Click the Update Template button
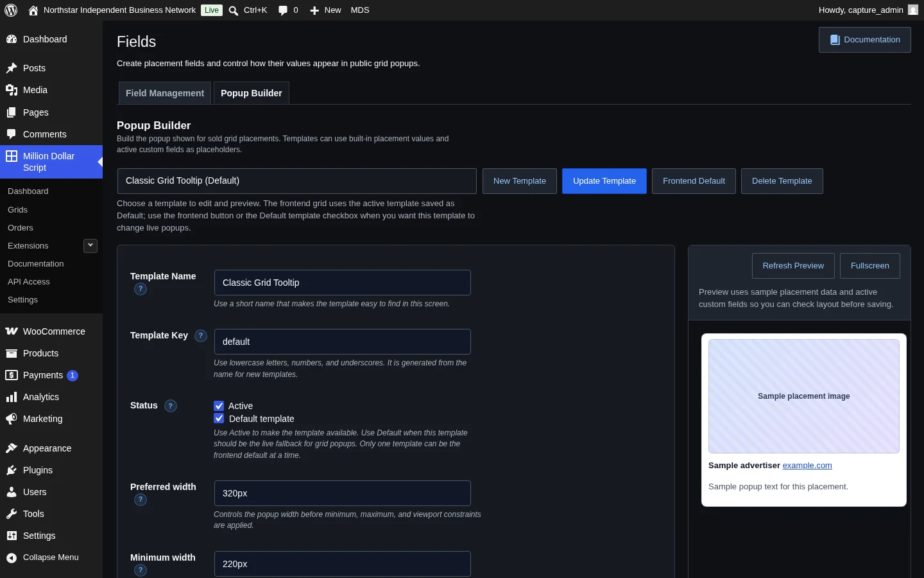Image resolution: width=924 pixels, height=578 pixels. tap(604, 181)
